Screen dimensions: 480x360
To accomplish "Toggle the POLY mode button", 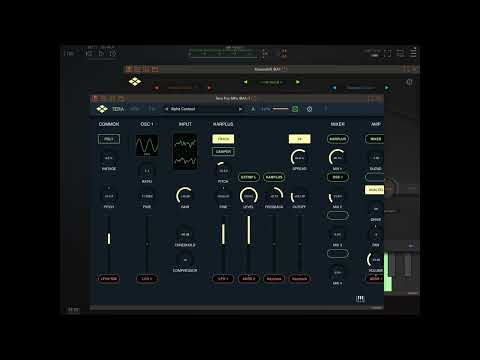I will [109, 139].
